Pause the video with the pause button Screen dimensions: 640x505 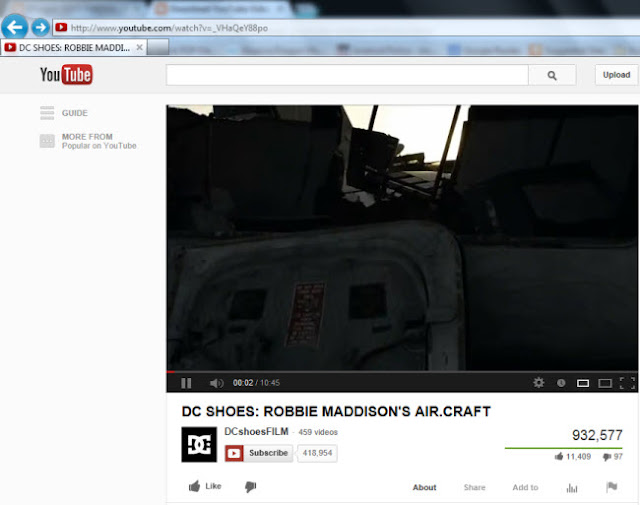(x=186, y=383)
